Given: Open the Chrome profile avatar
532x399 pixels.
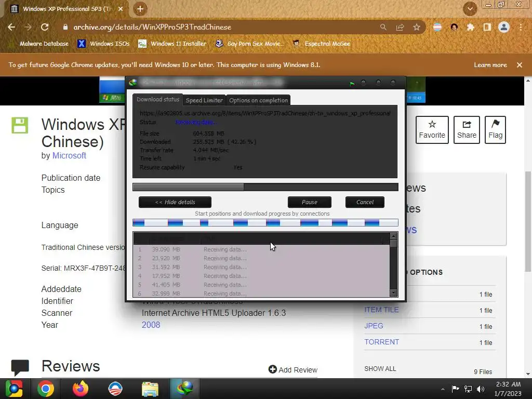Looking at the screenshot, I should 504,27.
